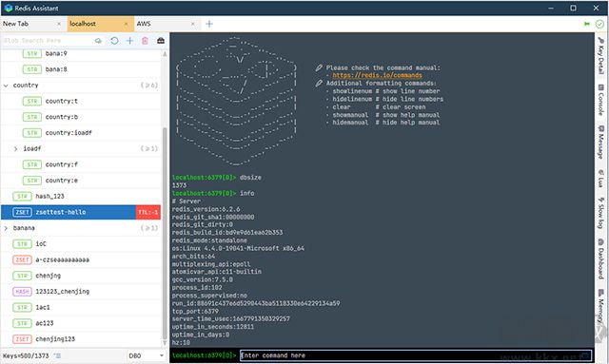The image size is (609, 364).
Task: Add a new key with plus icon
Action: [129, 41]
